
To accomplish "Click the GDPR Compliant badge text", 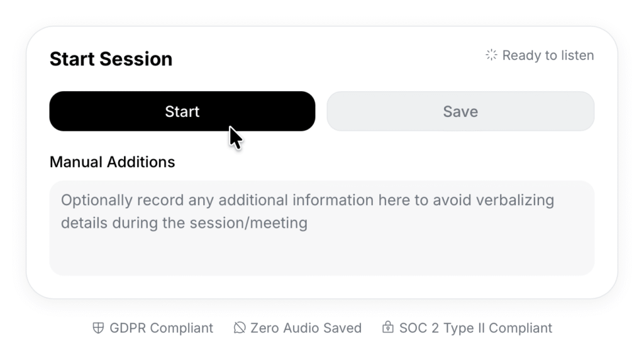I will 161,328.
